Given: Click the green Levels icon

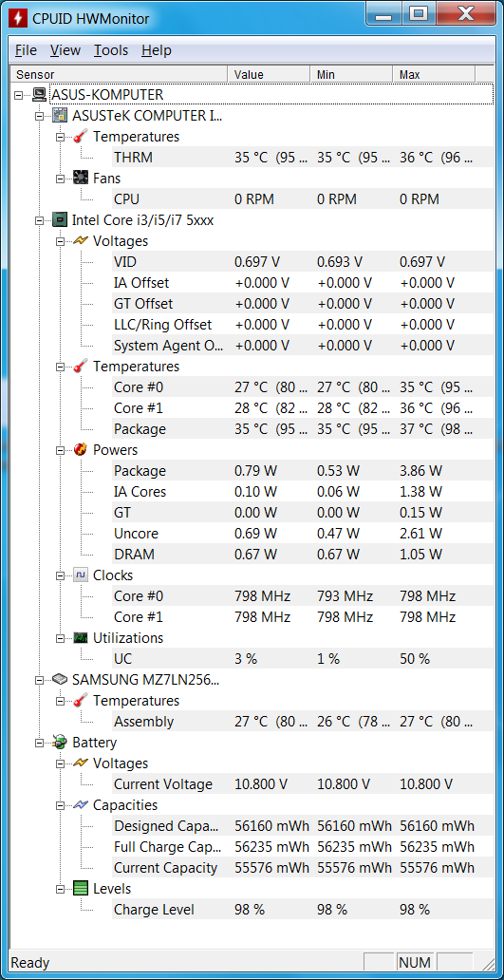Looking at the screenshot, I should point(81,888).
